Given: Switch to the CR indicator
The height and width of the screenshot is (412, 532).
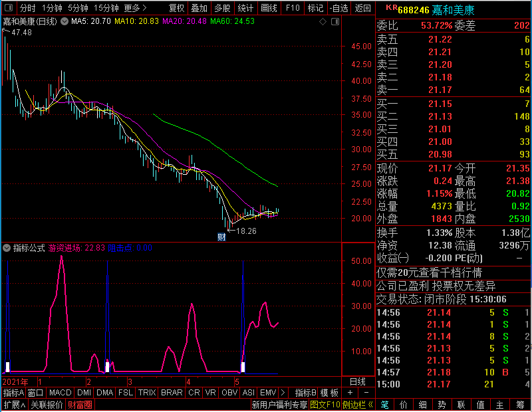Looking at the screenshot, I should [194, 393].
